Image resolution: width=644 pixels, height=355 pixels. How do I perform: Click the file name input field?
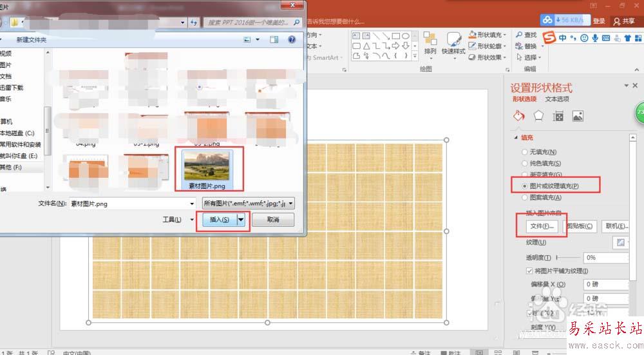point(129,204)
